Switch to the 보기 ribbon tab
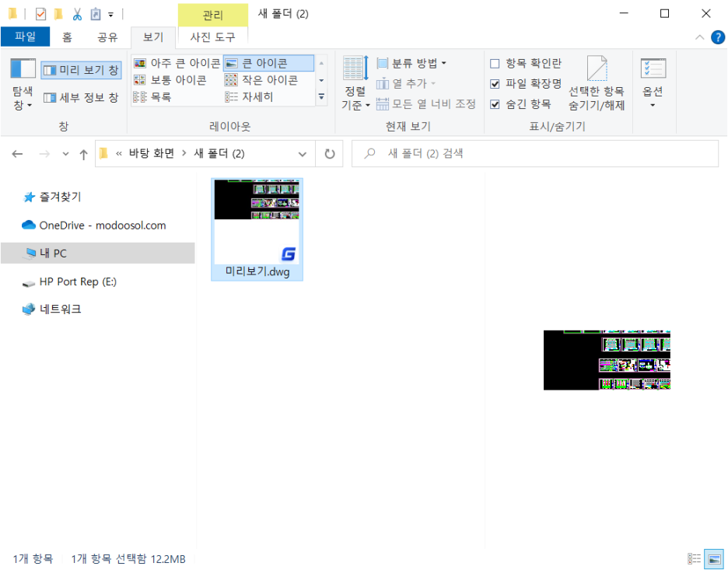 (153, 37)
